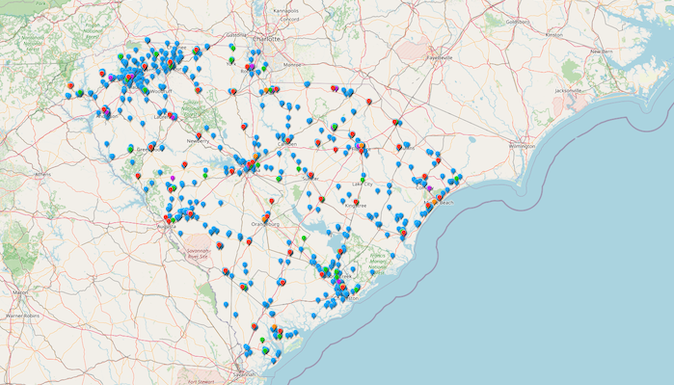Open the purple marker at Laurens
The width and height of the screenshot is (674, 385).
click(173, 117)
